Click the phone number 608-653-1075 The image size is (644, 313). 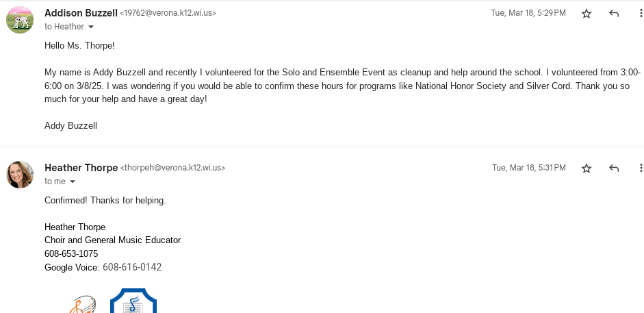pyautogui.click(x=71, y=253)
